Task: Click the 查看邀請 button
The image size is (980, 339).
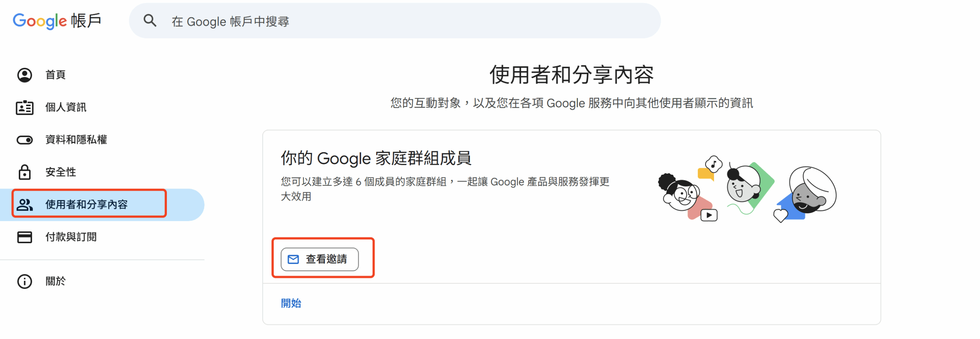Action: click(x=320, y=259)
